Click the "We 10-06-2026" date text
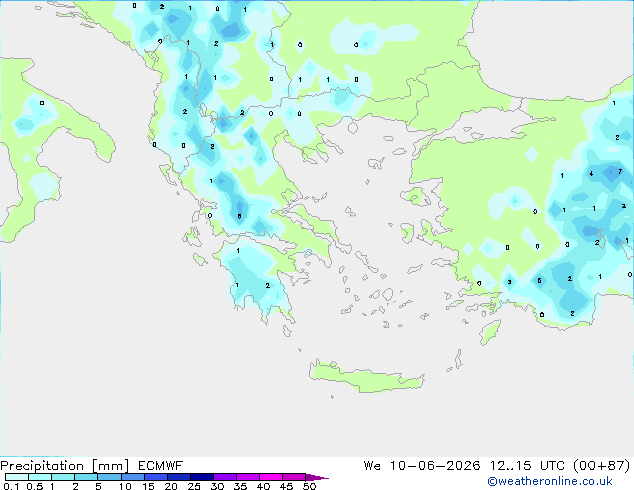This screenshot has height=490, width=634. click(422, 466)
